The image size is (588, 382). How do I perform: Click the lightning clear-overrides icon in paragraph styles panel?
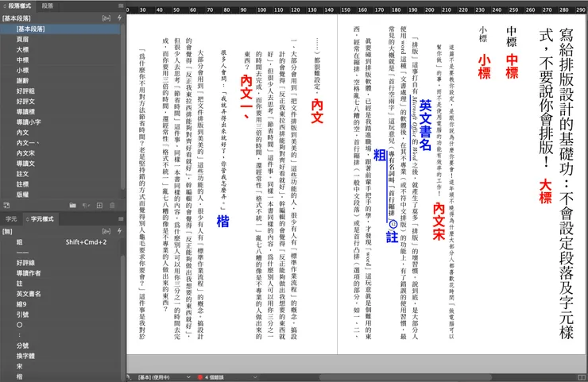[x=119, y=17]
